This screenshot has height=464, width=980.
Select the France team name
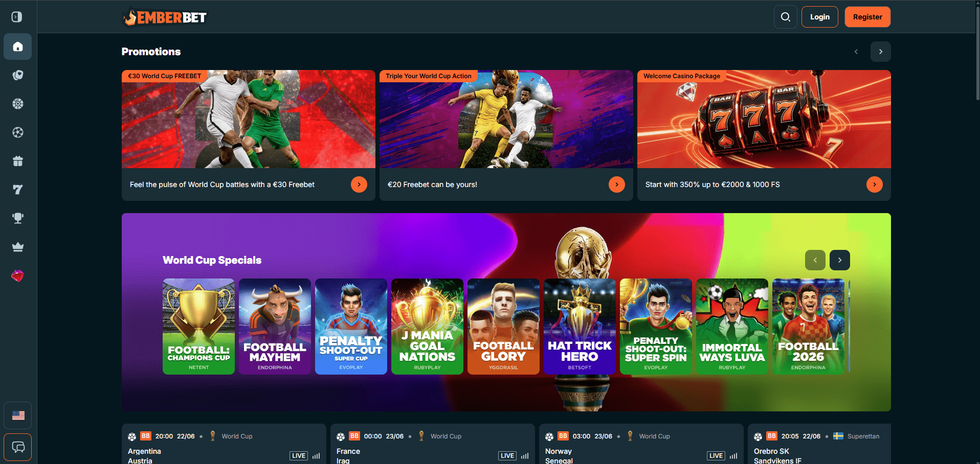point(348,451)
